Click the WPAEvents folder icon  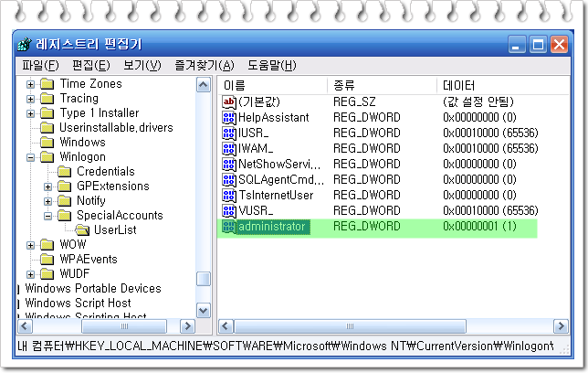[47, 260]
